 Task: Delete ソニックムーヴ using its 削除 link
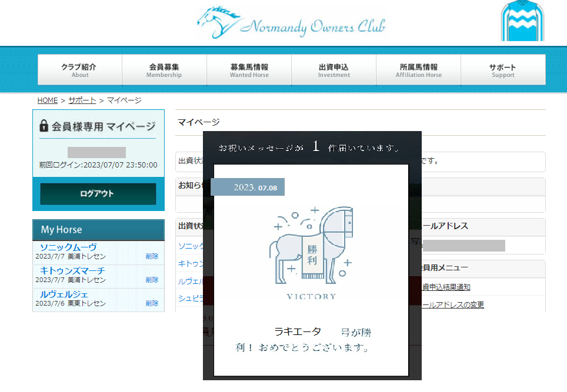point(152,256)
